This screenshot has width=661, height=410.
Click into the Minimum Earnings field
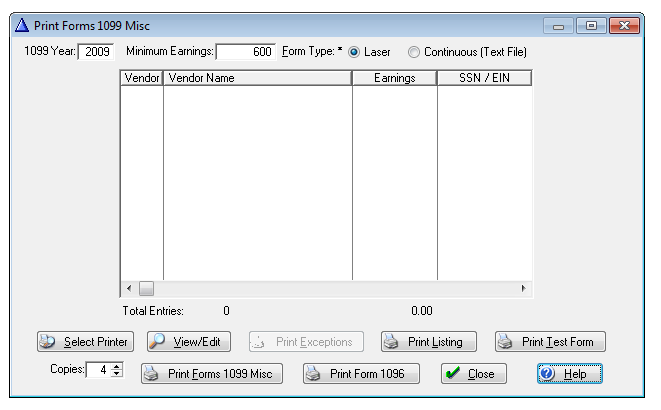[245, 52]
